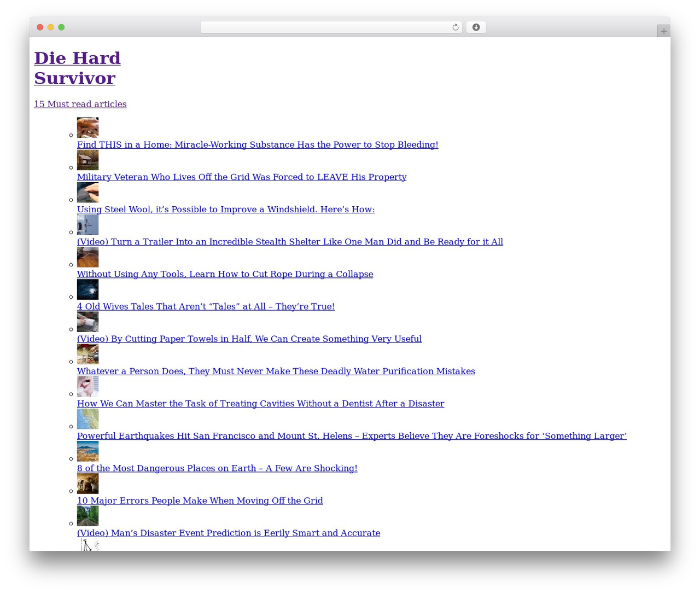Viewport: 700px width, 593px height.
Task: Open the Die Hard Survivor site title
Action: tap(77, 68)
